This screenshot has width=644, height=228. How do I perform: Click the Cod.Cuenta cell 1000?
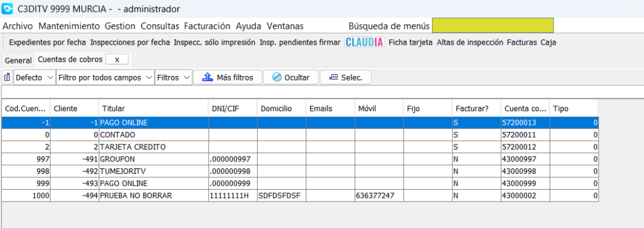pyautogui.click(x=26, y=195)
